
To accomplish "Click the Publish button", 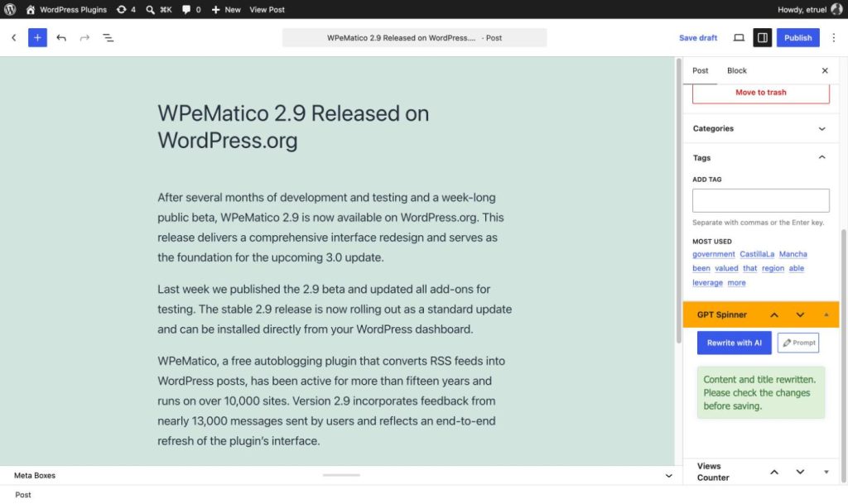I will (x=797, y=38).
